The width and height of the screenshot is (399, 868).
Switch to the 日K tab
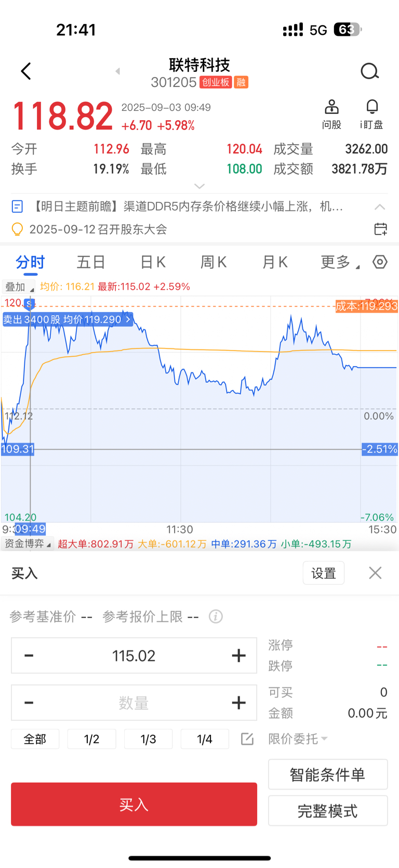(x=153, y=262)
